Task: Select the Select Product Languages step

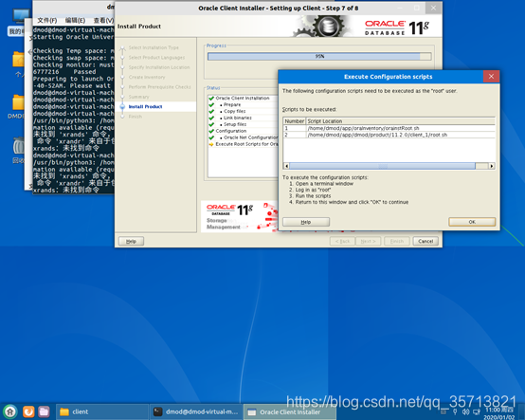Action: pyautogui.click(x=156, y=58)
